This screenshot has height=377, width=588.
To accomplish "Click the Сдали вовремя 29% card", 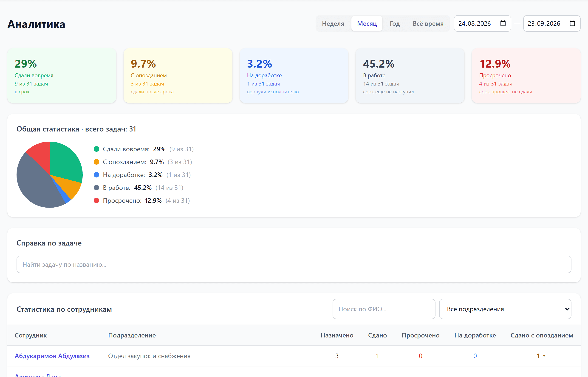I will pyautogui.click(x=62, y=76).
